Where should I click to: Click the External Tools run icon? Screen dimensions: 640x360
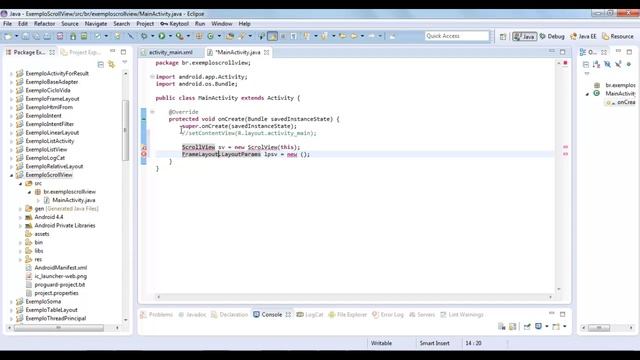click(179, 36)
